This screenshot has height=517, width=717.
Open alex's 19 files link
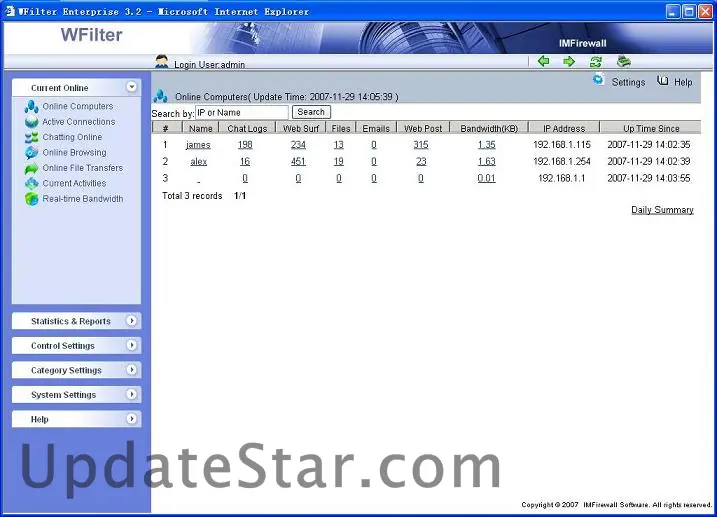338,161
